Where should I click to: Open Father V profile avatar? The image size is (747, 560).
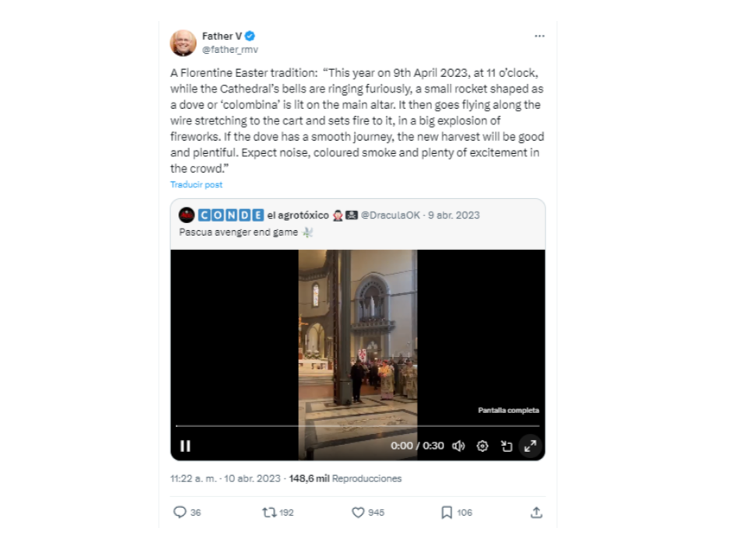click(183, 43)
